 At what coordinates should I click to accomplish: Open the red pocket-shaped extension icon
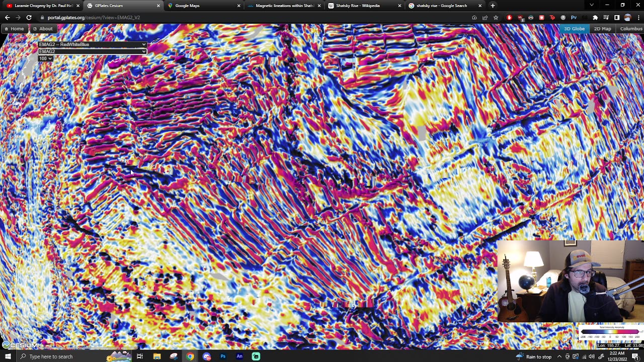coord(541,18)
